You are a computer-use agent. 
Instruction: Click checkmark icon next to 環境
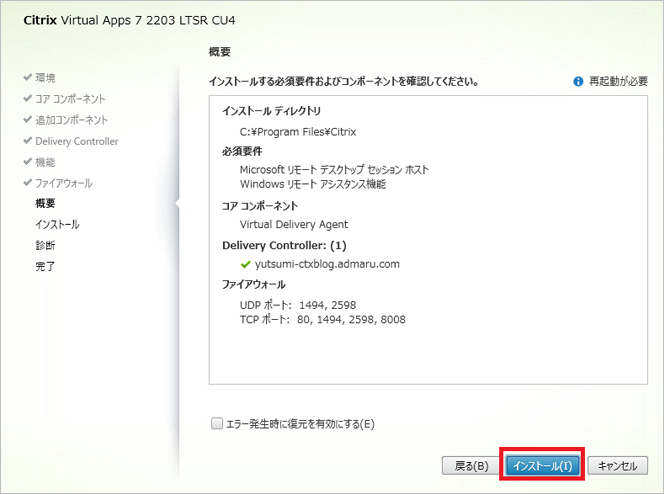[28, 77]
